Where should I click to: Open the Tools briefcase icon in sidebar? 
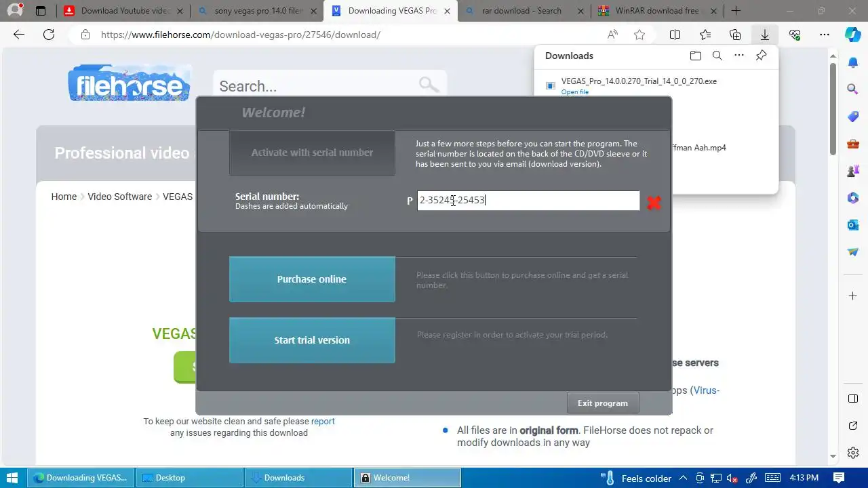tap(853, 144)
